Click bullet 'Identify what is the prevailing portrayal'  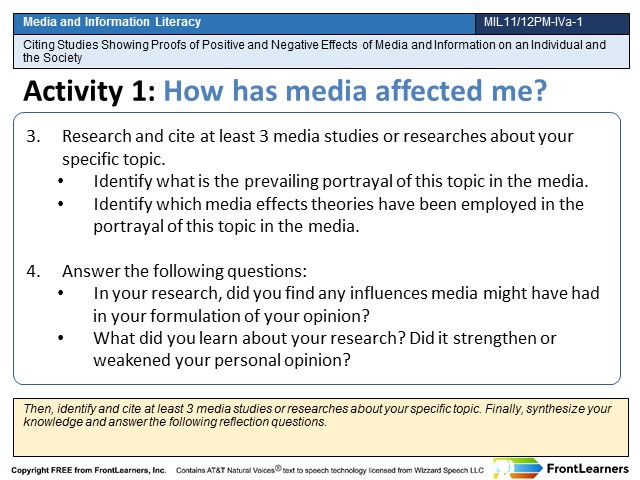tap(341, 181)
